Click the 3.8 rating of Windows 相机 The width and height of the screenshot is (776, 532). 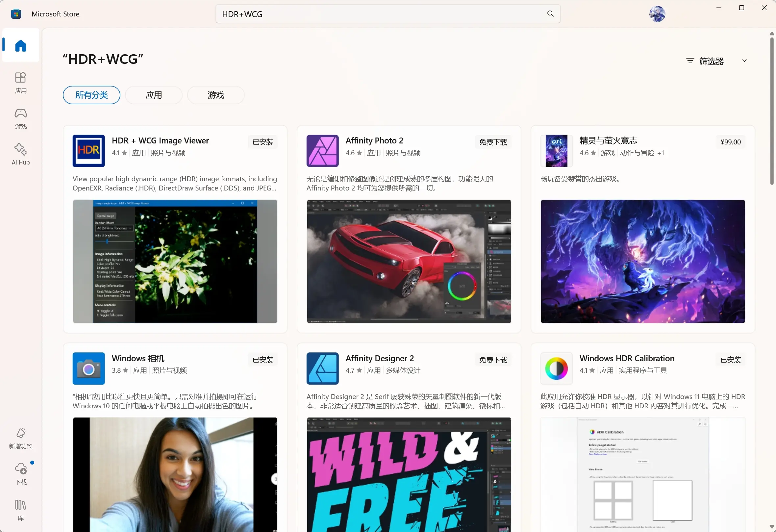pyautogui.click(x=120, y=370)
